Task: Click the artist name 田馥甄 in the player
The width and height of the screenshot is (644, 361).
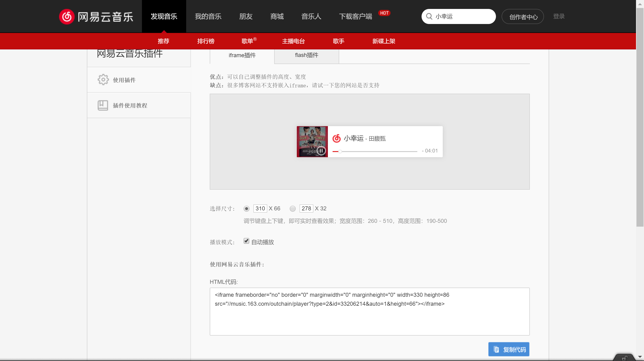Action: coord(377,139)
